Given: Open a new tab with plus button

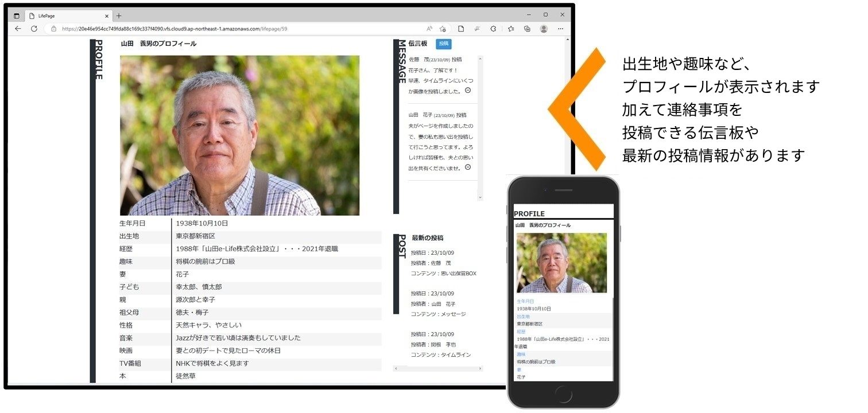Looking at the screenshot, I should coord(119,15).
